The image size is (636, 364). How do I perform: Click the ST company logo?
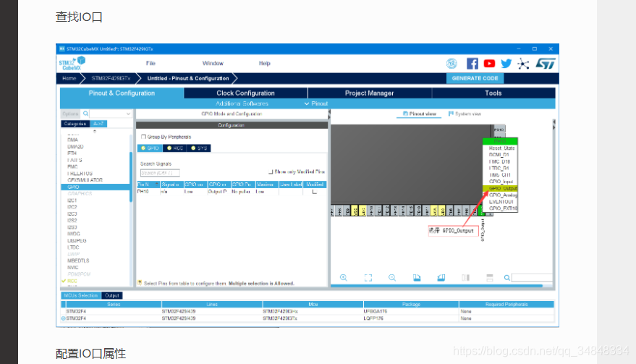[x=545, y=64]
